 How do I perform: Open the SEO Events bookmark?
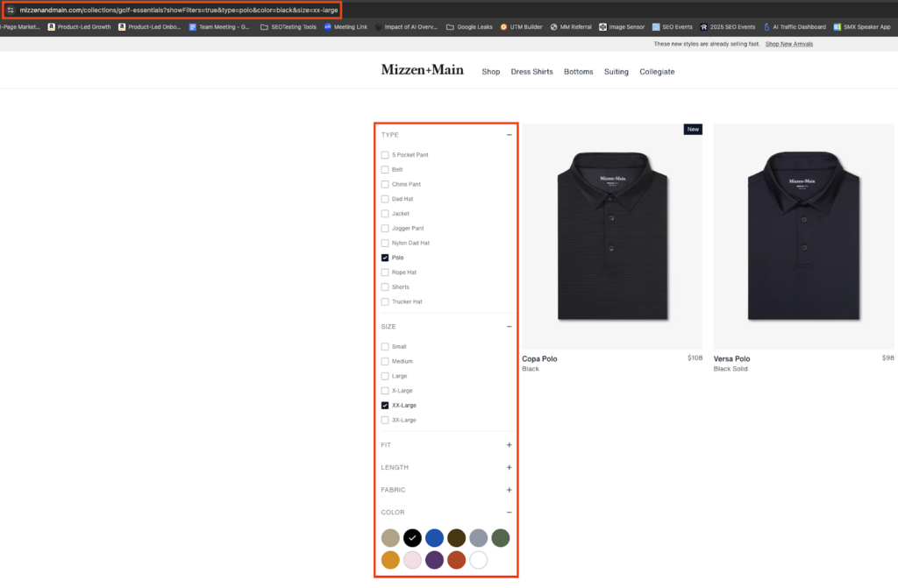click(x=673, y=27)
